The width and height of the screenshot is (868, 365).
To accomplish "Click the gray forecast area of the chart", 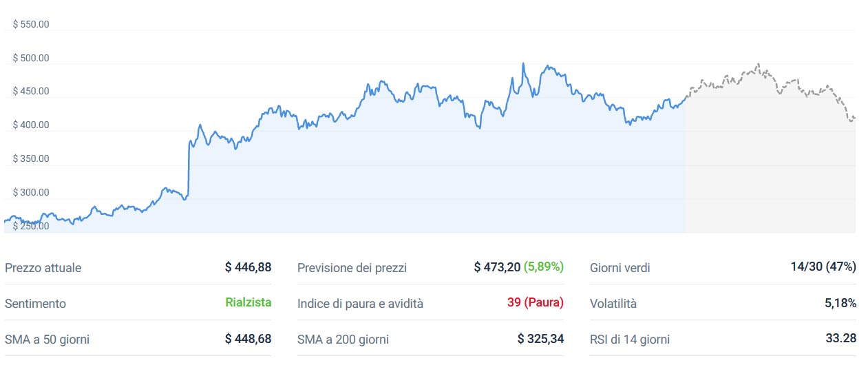I will coord(770,172).
